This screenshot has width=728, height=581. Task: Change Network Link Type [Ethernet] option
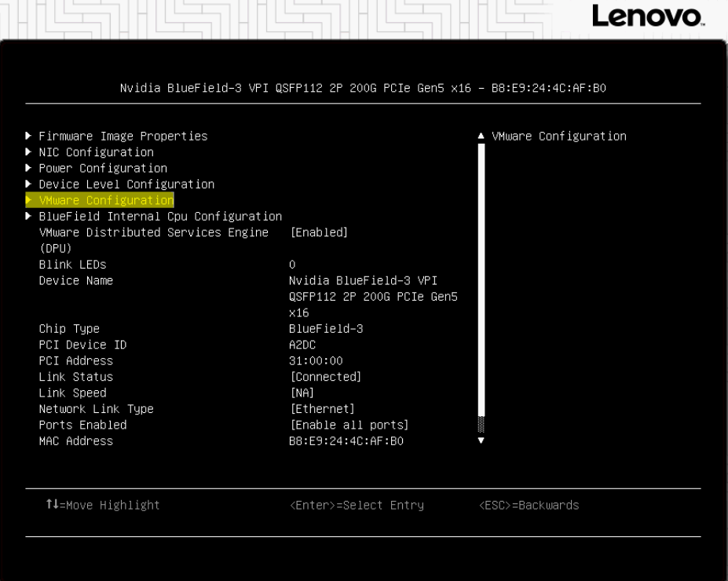pos(322,409)
